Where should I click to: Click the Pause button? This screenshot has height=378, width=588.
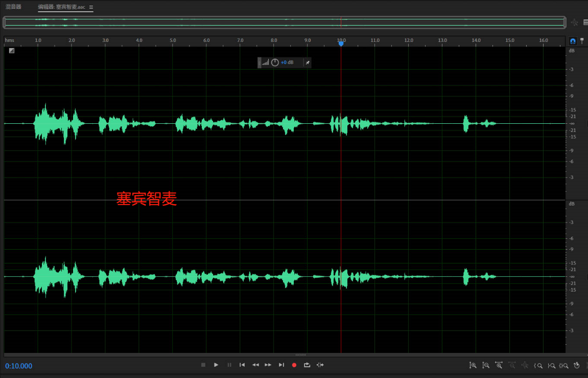[x=229, y=365]
